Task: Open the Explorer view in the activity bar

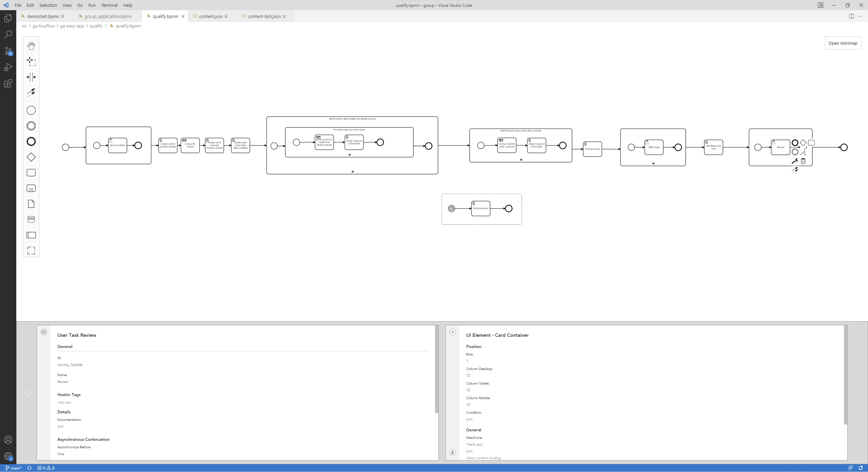Action: coord(8,18)
